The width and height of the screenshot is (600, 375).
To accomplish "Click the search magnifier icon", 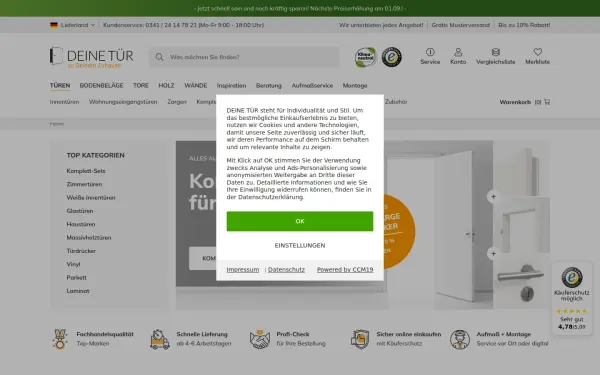I will 159,57.
